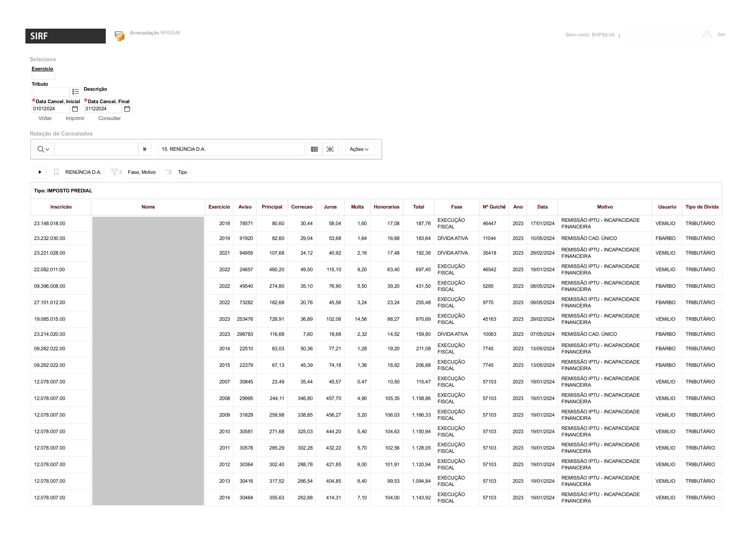
Task: Click the Imprimir button
Action: [x=75, y=118]
